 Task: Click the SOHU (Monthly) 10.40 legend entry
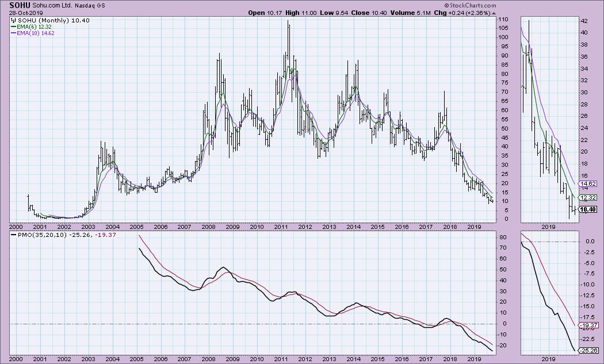[x=53, y=21]
